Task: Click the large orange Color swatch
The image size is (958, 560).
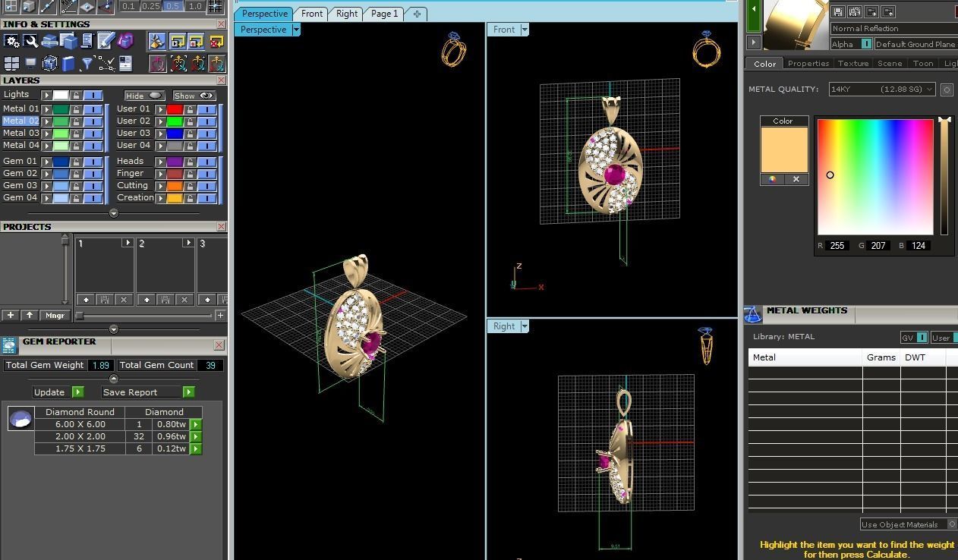Action: (x=784, y=149)
